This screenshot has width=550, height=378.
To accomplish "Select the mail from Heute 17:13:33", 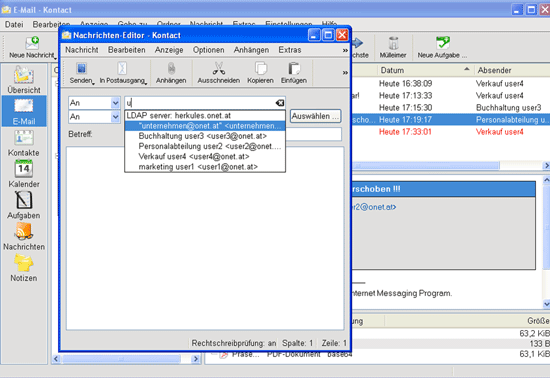I will tap(450, 96).
